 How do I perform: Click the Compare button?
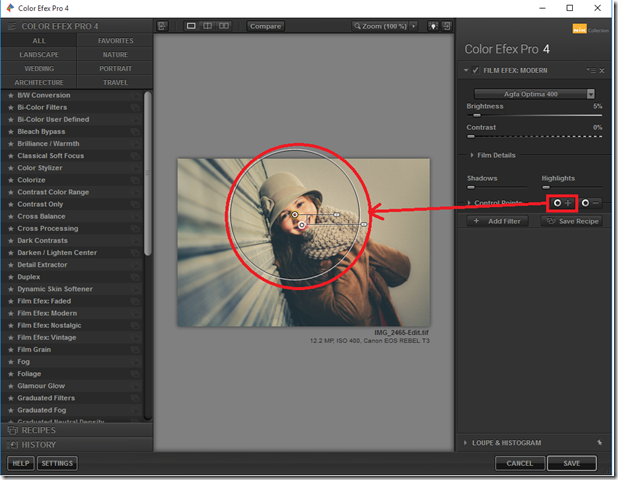(x=265, y=26)
